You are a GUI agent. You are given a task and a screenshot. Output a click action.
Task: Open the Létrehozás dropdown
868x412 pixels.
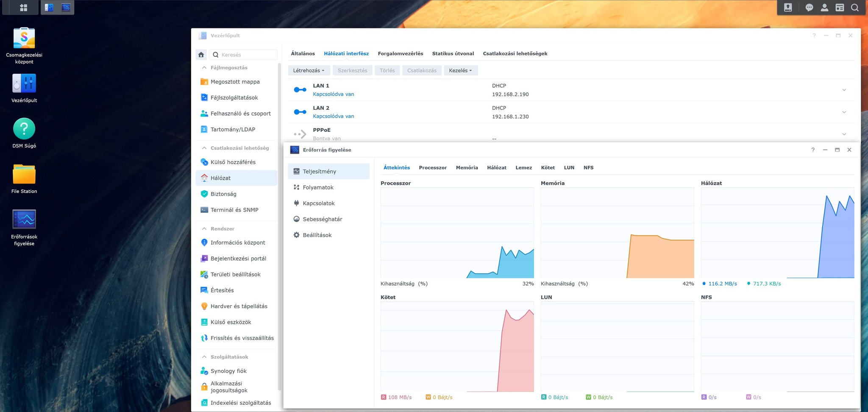309,70
